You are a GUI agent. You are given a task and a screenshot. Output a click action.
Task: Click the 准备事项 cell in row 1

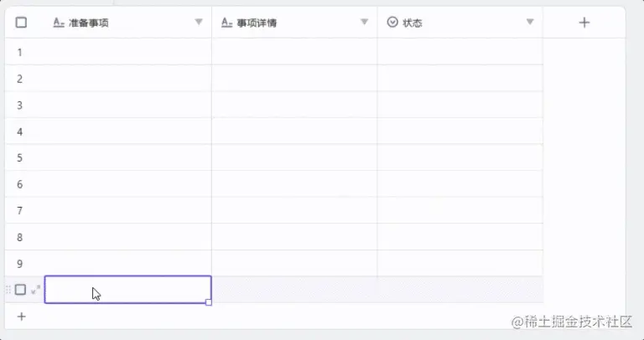point(127,52)
